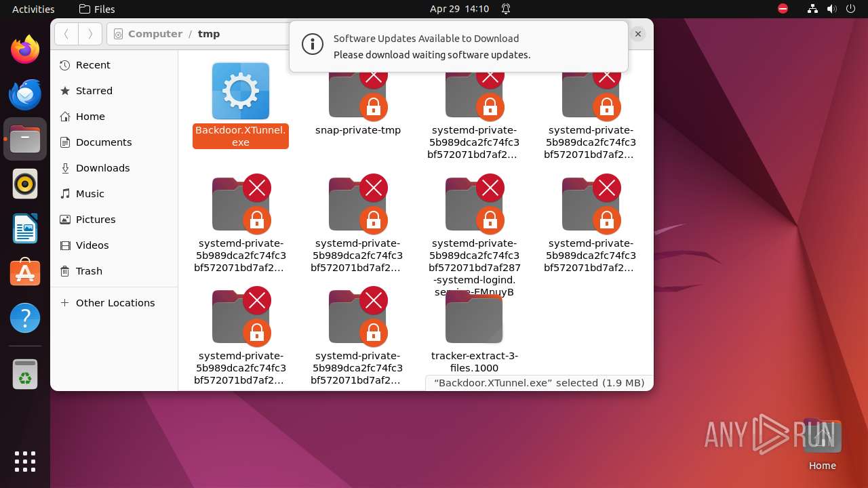Click the snap-private-tmp name label
868x488 pixels.
coord(358,130)
